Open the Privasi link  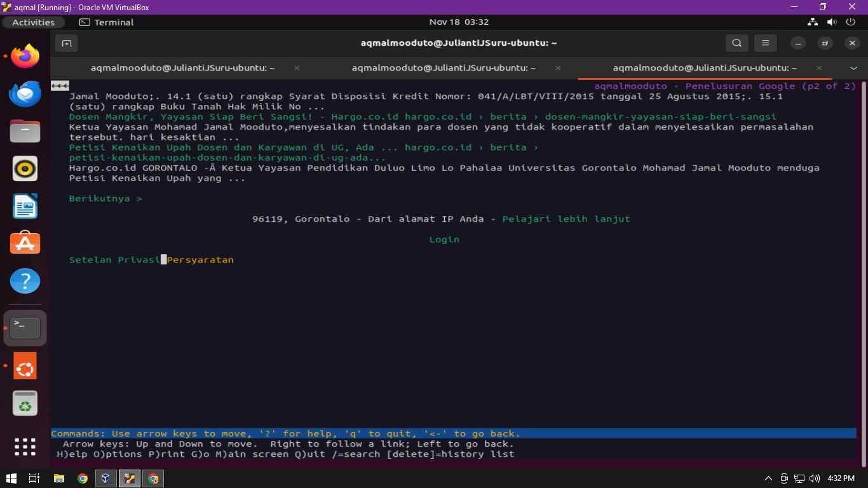click(x=139, y=260)
